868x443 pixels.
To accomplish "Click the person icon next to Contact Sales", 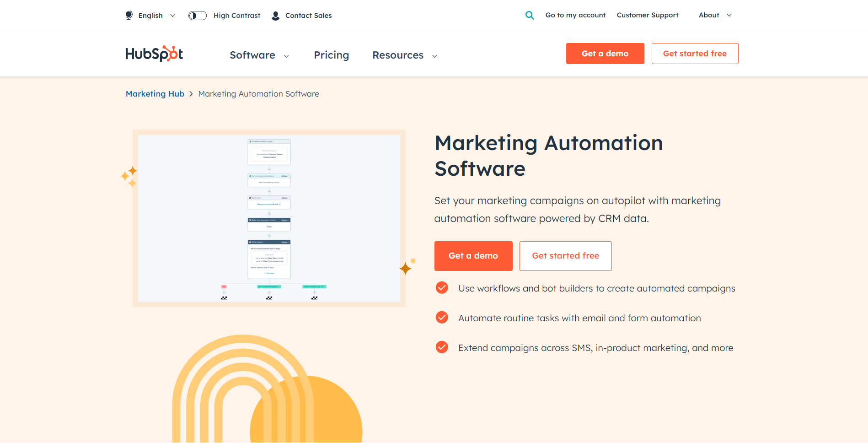I will point(275,15).
